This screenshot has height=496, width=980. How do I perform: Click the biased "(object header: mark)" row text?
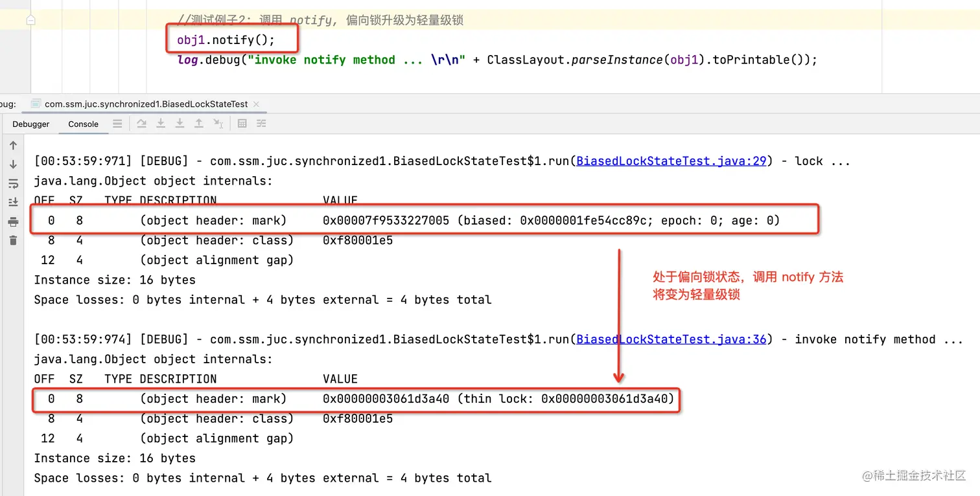pyautogui.click(x=213, y=221)
